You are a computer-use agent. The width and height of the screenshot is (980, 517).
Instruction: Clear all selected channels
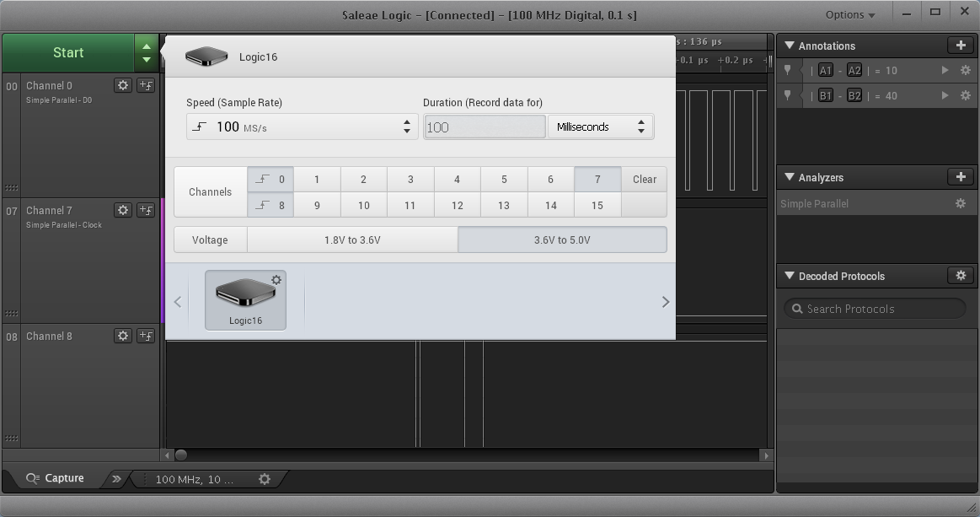[x=645, y=179]
